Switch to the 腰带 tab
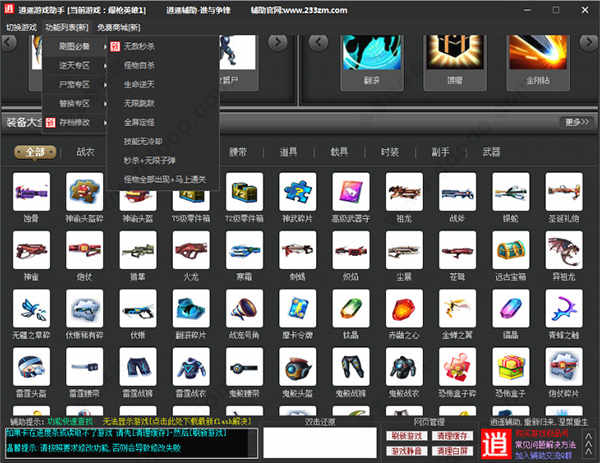The height and width of the screenshot is (463, 600). coord(238,152)
